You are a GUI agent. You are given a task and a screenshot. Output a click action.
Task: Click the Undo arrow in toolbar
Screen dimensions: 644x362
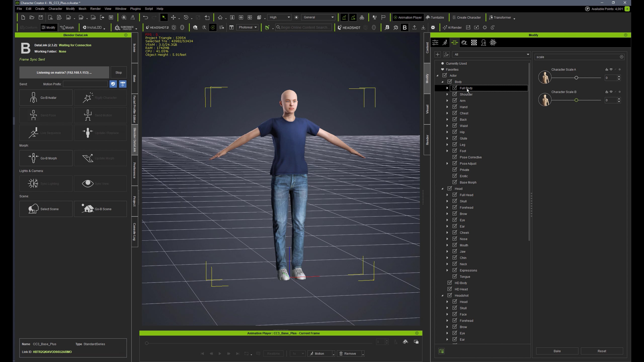[x=145, y=17]
